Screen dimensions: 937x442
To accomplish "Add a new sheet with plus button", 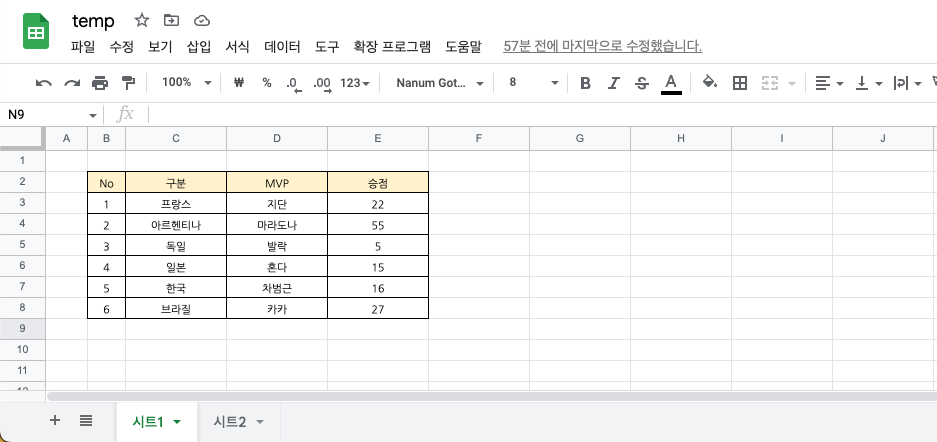I will point(54,420).
